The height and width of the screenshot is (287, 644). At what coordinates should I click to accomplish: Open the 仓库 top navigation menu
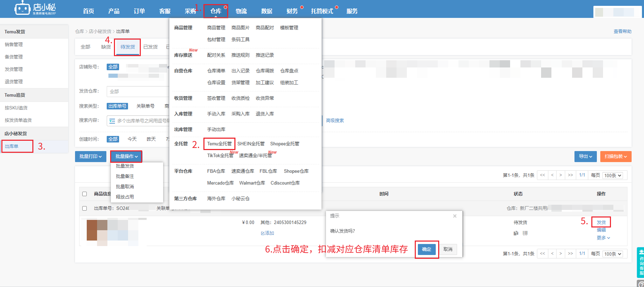[x=216, y=11]
